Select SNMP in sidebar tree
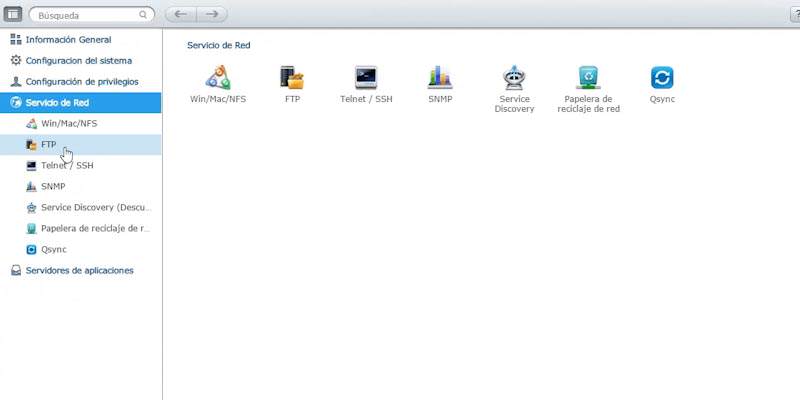This screenshot has height=400, width=800. pos(81,186)
